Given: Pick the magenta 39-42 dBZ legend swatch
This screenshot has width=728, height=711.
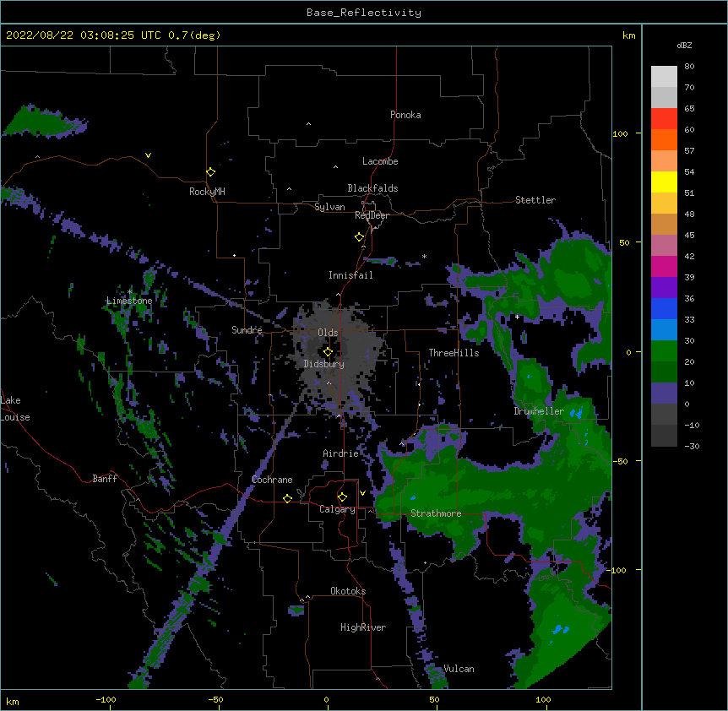Looking at the screenshot, I should (x=664, y=266).
